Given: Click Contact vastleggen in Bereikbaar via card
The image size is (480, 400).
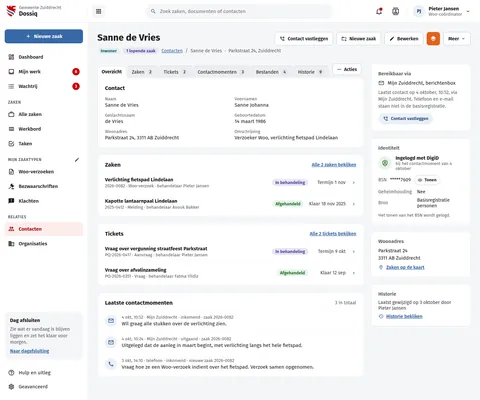Looking at the screenshot, I should tap(405, 118).
